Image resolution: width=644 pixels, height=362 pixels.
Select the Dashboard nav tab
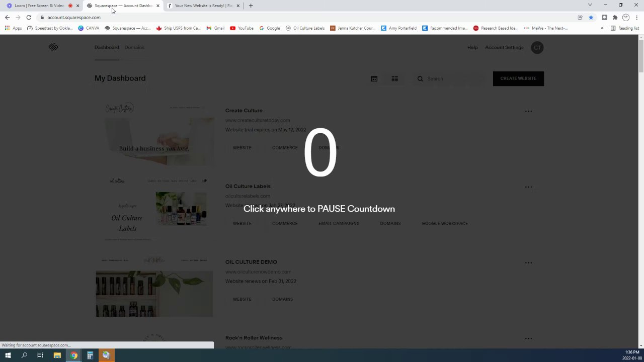(107, 47)
